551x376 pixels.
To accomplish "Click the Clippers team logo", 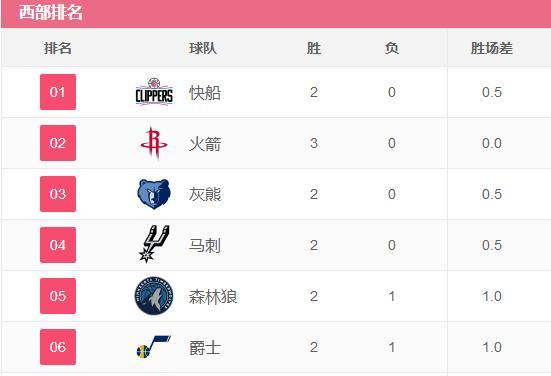I will pyautogui.click(x=154, y=92).
